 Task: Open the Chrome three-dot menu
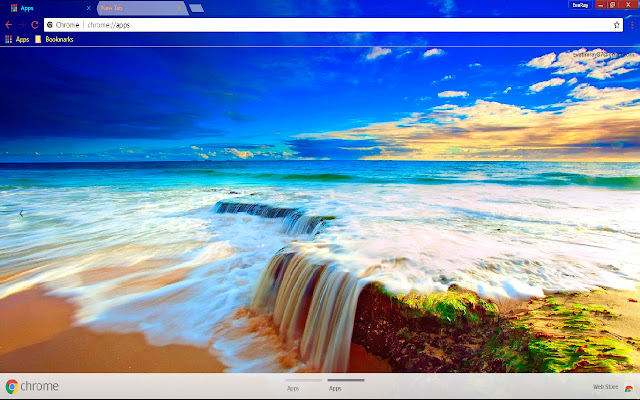tap(632, 25)
